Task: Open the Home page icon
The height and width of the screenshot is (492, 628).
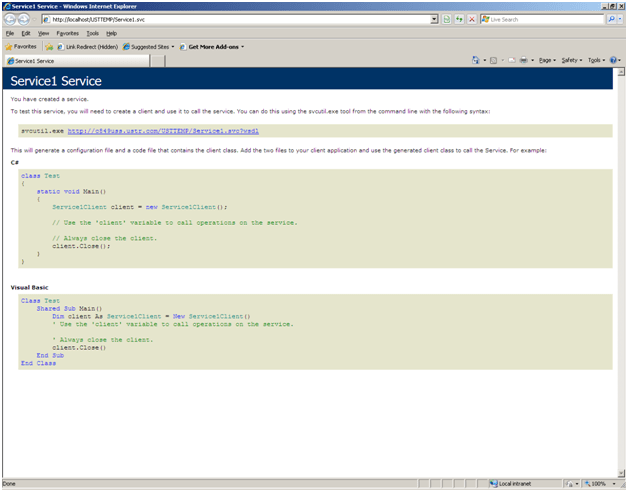Action: point(477,61)
